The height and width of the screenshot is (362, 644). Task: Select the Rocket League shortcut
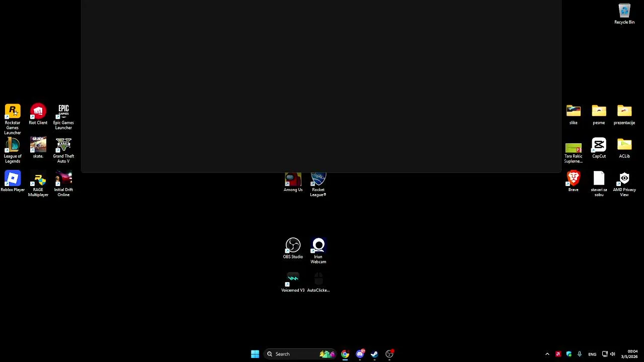point(318,185)
